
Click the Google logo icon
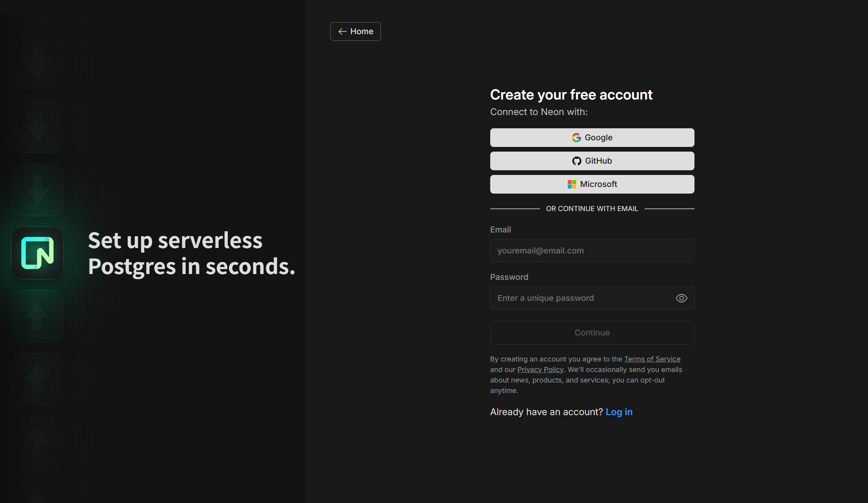[x=576, y=138]
